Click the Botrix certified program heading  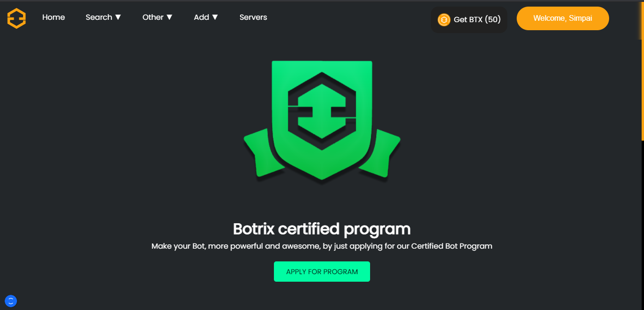click(x=322, y=229)
